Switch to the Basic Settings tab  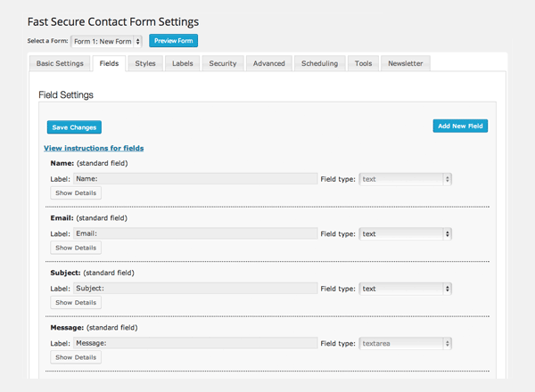coord(60,63)
